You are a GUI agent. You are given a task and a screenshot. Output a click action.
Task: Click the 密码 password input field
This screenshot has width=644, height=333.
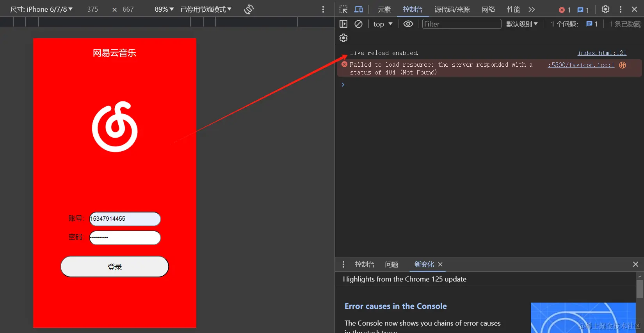point(125,237)
